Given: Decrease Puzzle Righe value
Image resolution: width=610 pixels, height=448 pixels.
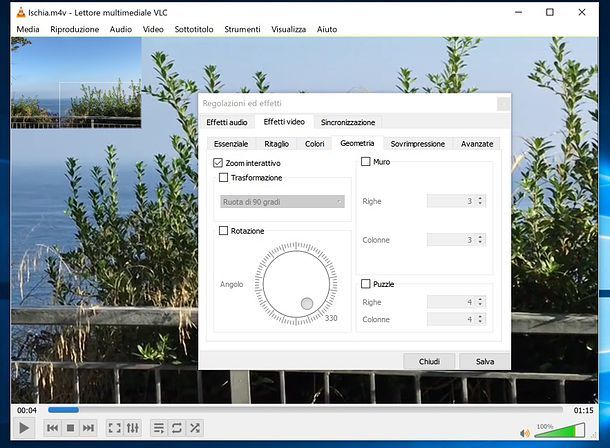Looking at the screenshot, I should click(x=480, y=305).
